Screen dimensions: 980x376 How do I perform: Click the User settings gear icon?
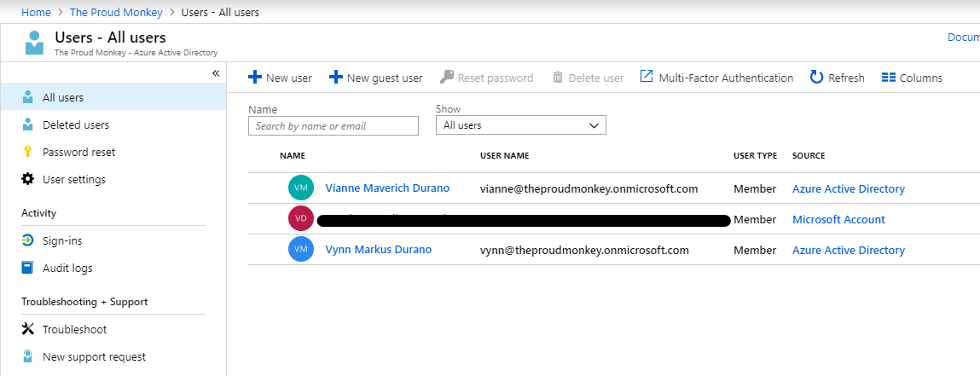click(27, 179)
